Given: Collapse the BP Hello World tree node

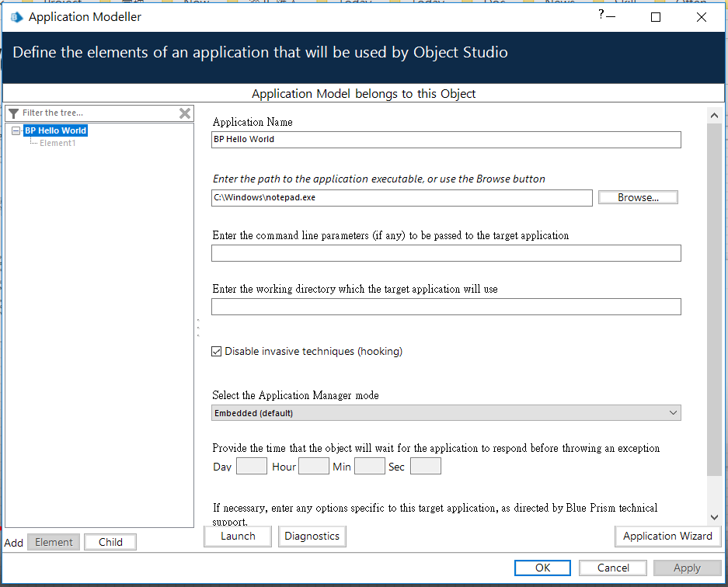Looking at the screenshot, I should coord(16,131).
